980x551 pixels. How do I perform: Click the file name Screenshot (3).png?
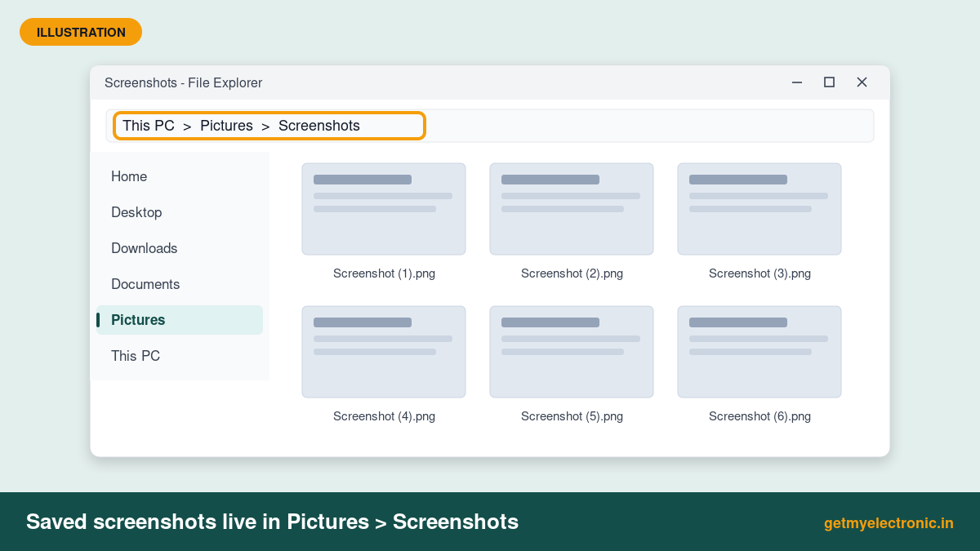click(x=759, y=273)
